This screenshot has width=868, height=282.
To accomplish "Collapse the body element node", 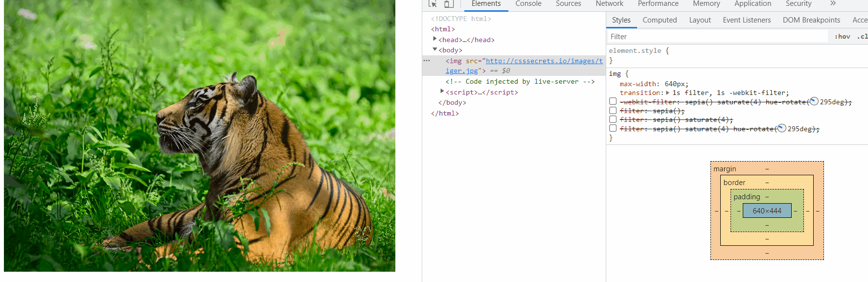I will pyautogui.click(x=434, y=49).
